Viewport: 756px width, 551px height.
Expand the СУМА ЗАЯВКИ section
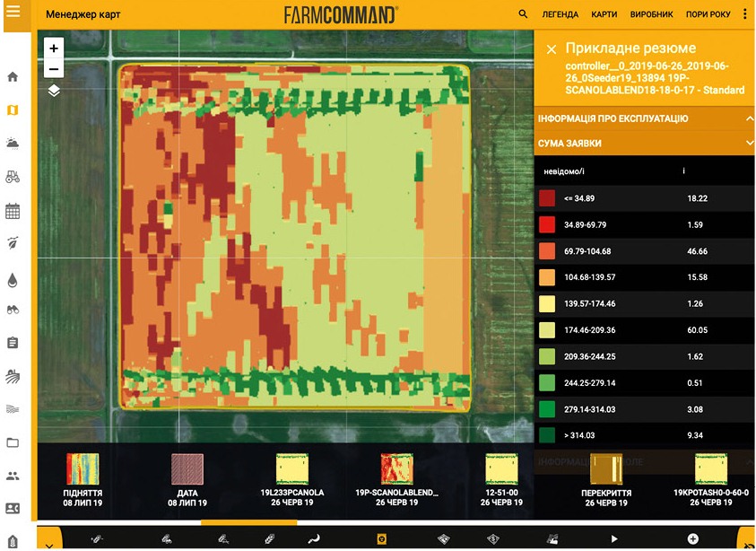(748, 143)
